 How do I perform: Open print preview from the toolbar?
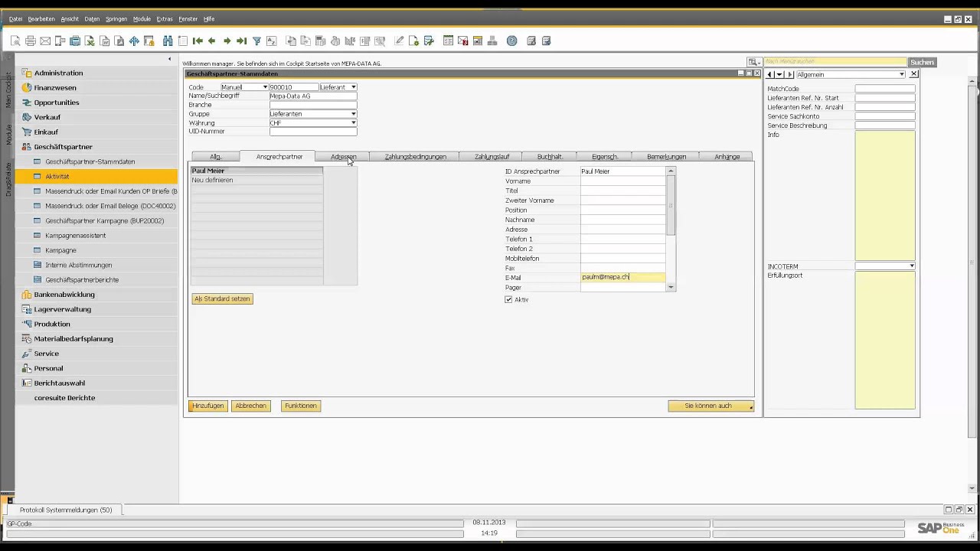click(x=15, y=41)
